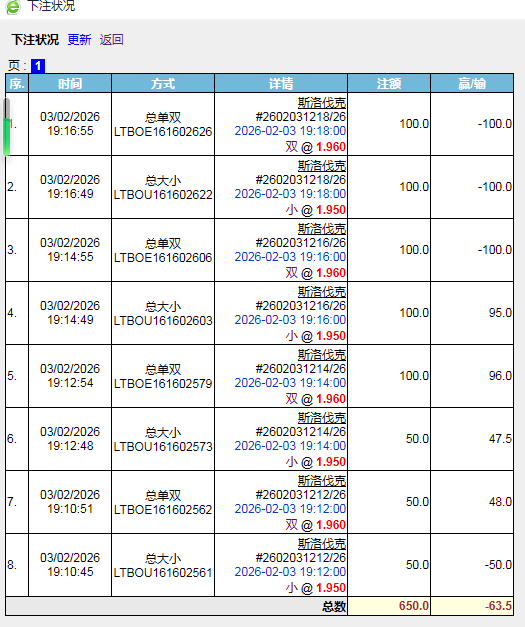The image size is (525, 627).
Task: Click win/loss value 95.0 in row 4
Action: pos(500,313)
